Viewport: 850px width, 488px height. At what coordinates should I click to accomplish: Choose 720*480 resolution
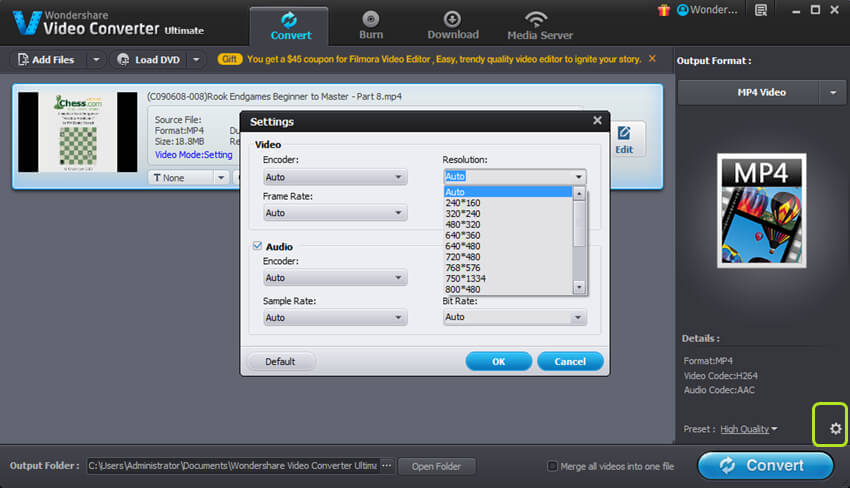[x=508, y=257]
